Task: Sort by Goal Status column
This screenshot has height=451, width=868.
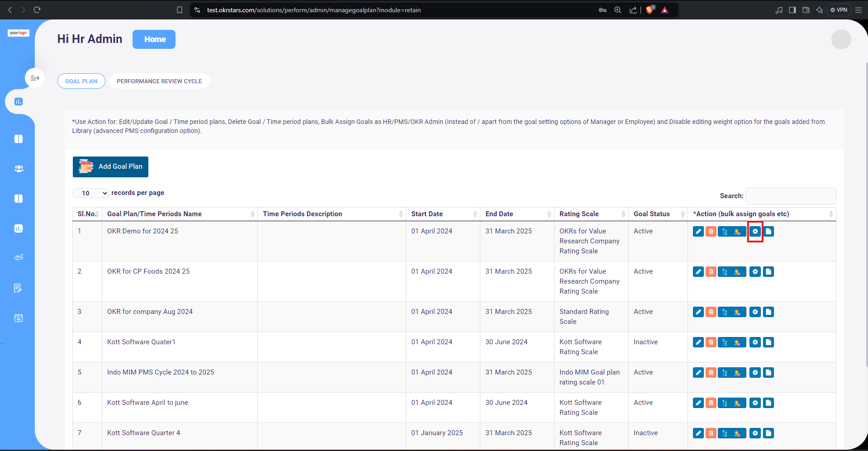Action: 658,214
